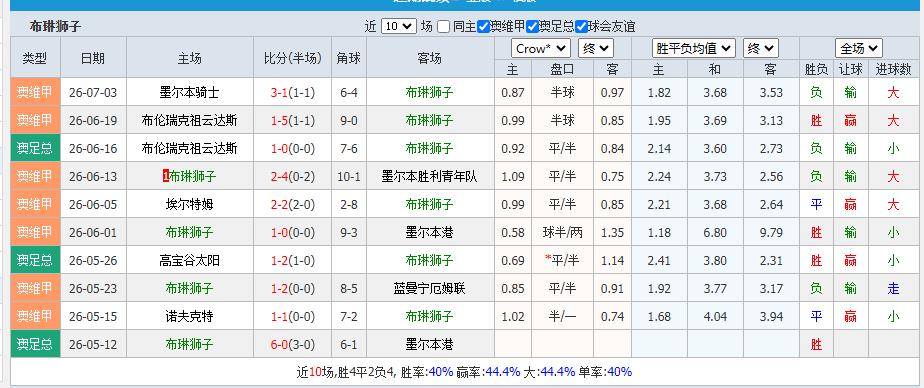Toggle the 同主 checkbox

pos(444,27)
